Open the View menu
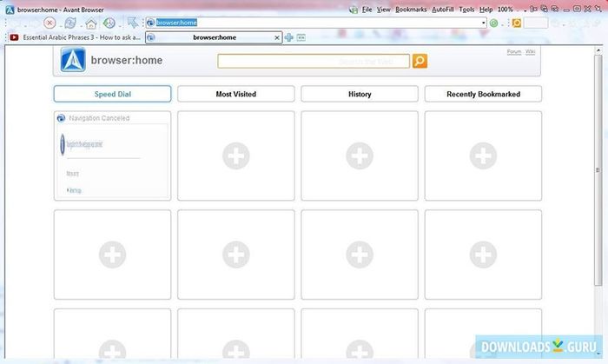This screenshot has height=364, width=608. pyautogui.click(x=384, y=10)
